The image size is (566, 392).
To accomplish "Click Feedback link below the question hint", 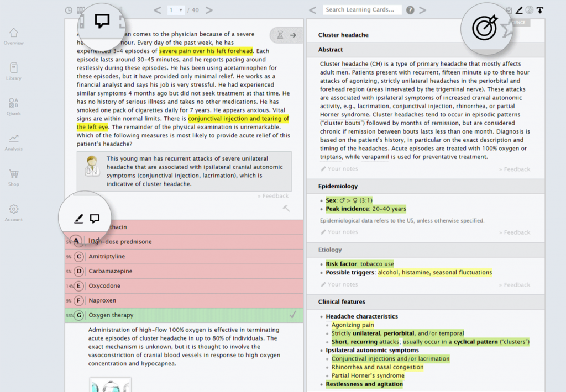I will point(273,196).
